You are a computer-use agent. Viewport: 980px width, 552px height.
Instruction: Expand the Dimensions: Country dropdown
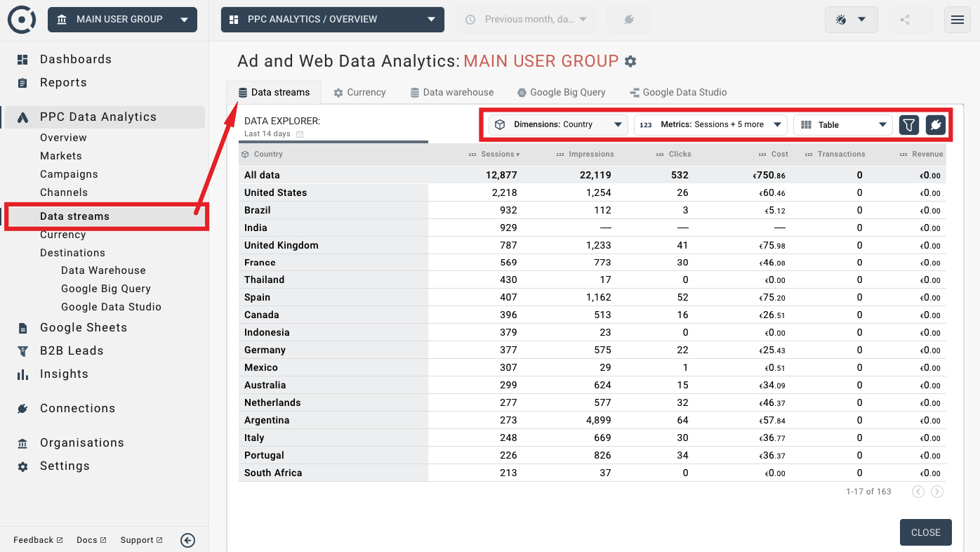(x=558, y=125)
